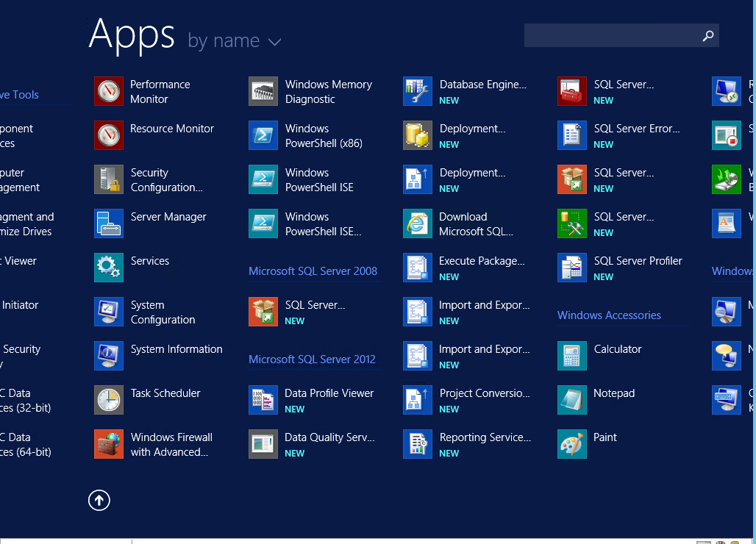
Task: Open the Calculator icon
Action: click(x=572, y=356)
